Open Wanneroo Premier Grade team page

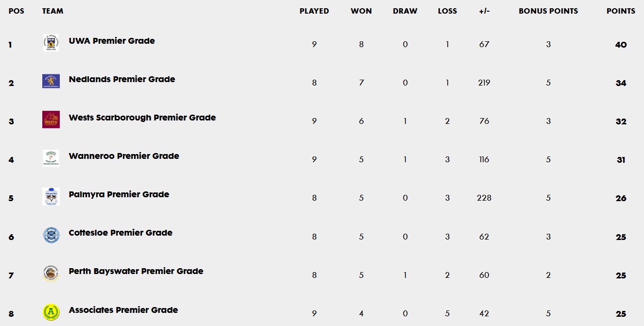(124, 156)
